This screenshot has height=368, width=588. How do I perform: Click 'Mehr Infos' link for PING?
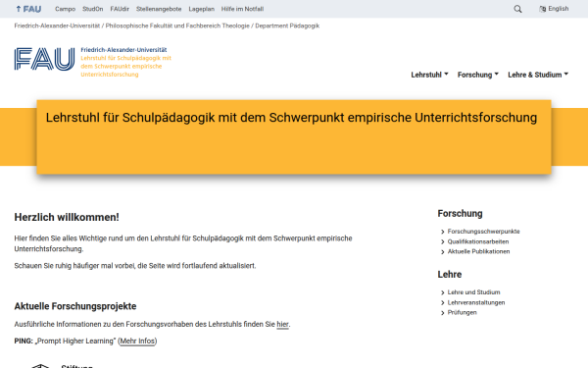click(137, 341)
